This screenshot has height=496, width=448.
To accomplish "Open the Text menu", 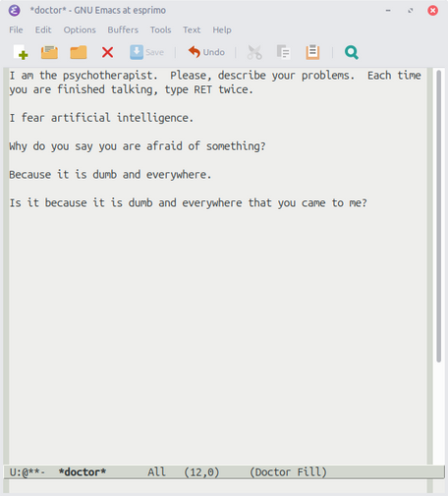I will (x=192, y=29).
